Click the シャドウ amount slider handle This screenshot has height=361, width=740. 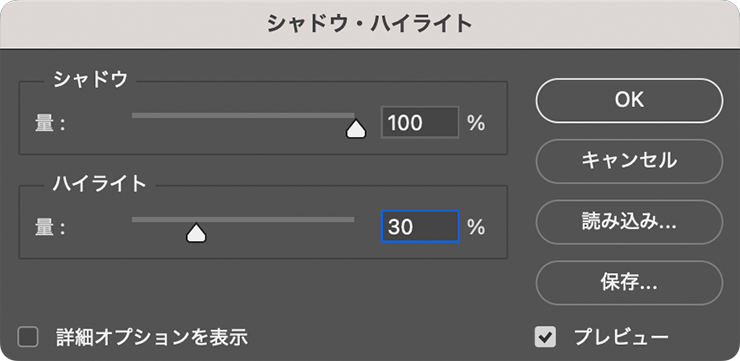click(356, 129)
